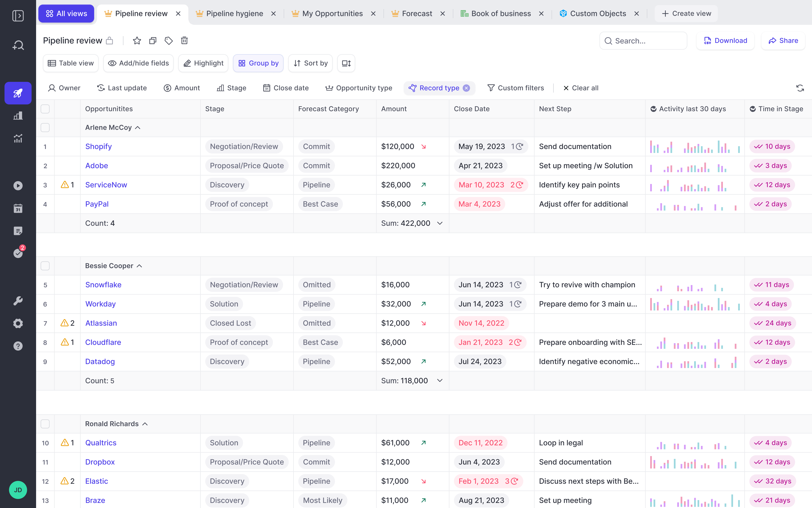
Task: Click the lock icon beside Pipeline review title
Action: coord(109,41)
